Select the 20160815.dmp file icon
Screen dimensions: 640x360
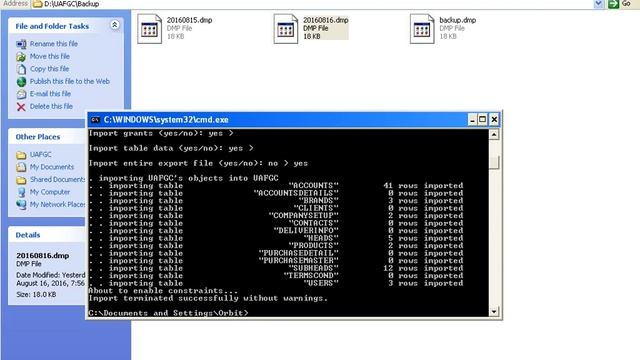pos(149,29)
